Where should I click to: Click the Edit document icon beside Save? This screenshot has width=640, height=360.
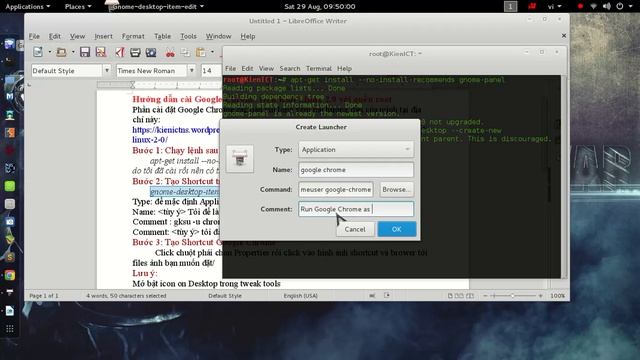point(101,52)
